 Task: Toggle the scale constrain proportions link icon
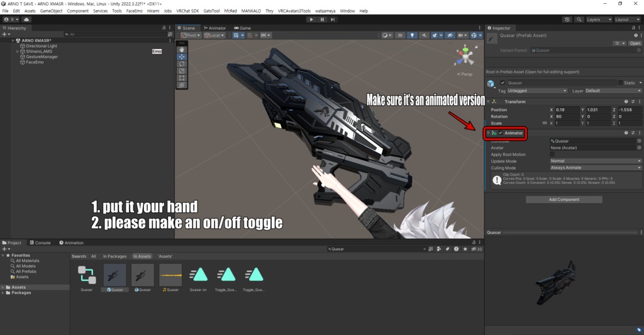545,123
